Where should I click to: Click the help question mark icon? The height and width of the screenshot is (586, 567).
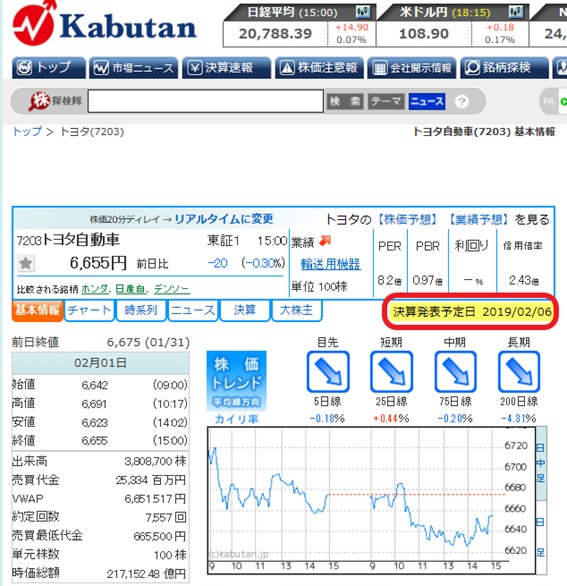(462, 102)
